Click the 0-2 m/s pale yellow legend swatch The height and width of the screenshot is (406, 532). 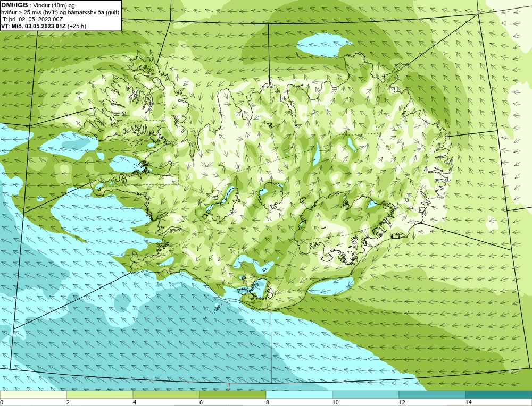coord(33,394)
